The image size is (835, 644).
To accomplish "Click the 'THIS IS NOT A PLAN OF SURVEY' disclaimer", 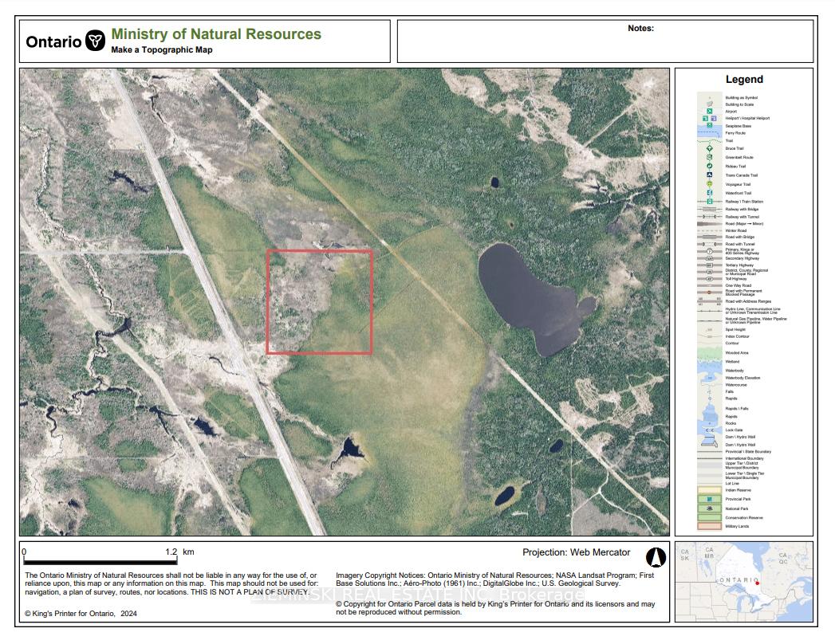I will pos(250,592).
